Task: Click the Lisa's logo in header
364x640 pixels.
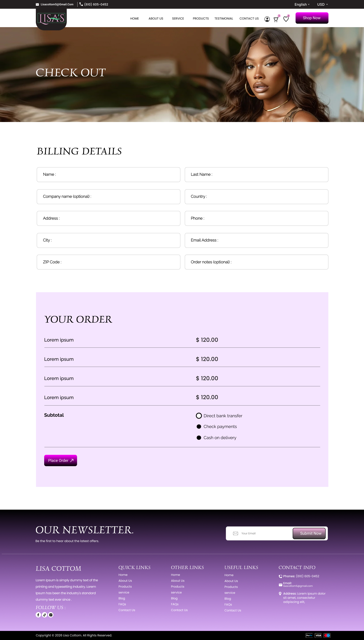Action: tap(51, 19)
